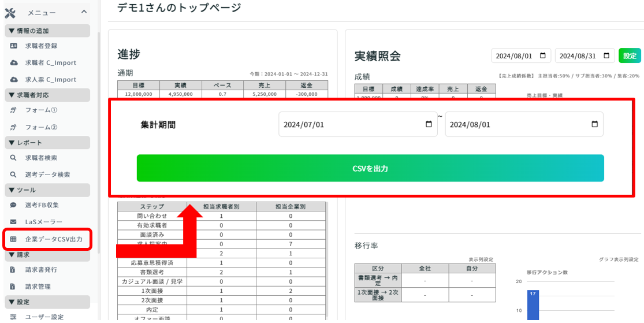The image size is (644, 323).
Task: Open the 求職者登録 menu item
Action: coord(40,46)
